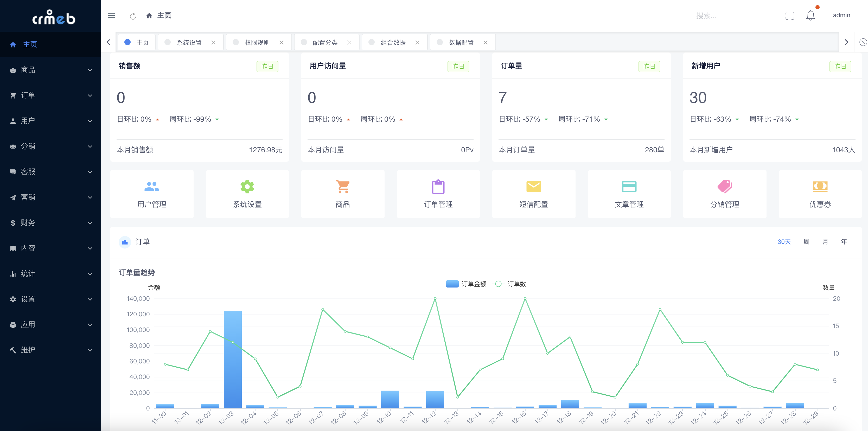Viewport: 868px width, 431px height.
Task: Select the 30天 chart range
Action: point(784,242)
